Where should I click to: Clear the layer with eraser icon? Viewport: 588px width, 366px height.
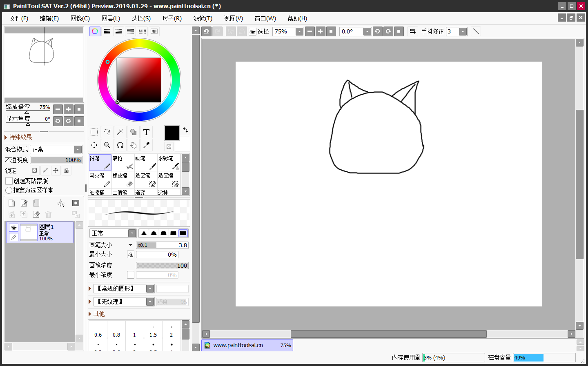tap(36, 214)
